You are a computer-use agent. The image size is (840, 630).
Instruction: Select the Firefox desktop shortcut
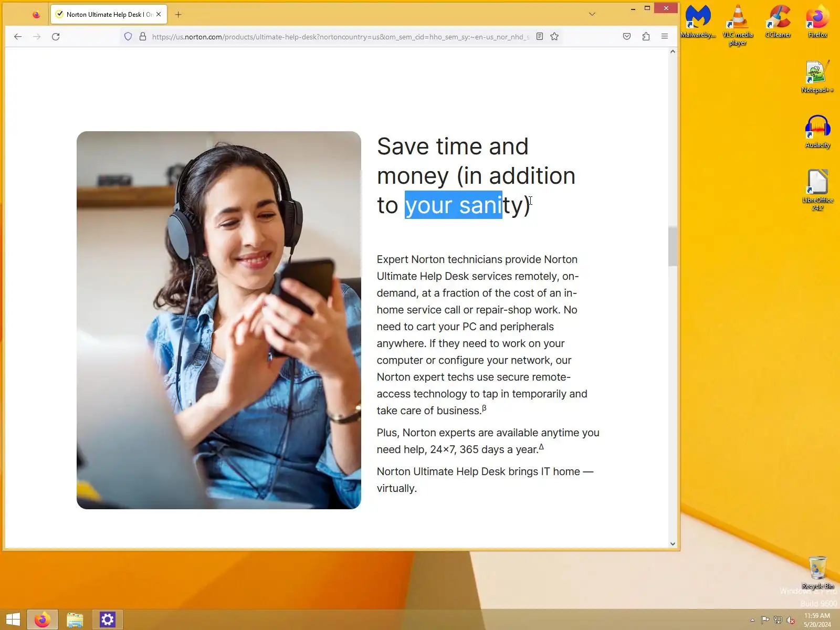817,22
